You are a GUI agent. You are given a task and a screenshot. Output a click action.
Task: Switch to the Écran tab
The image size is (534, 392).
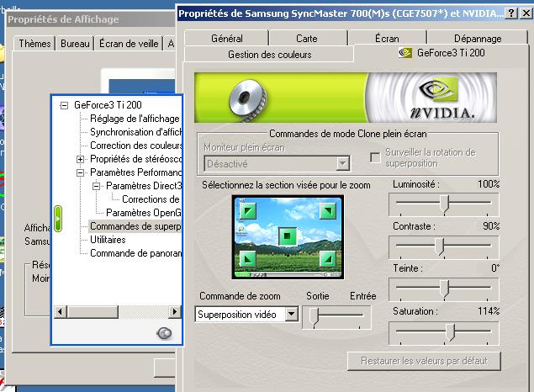(x=387, y=39)
